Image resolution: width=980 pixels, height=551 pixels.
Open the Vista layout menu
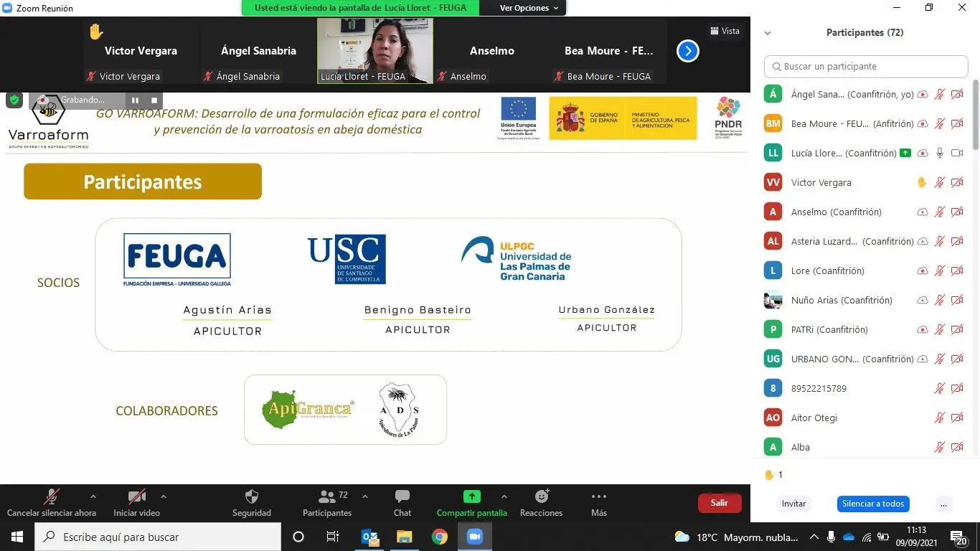pyautogui.click(x=725, y=31)
